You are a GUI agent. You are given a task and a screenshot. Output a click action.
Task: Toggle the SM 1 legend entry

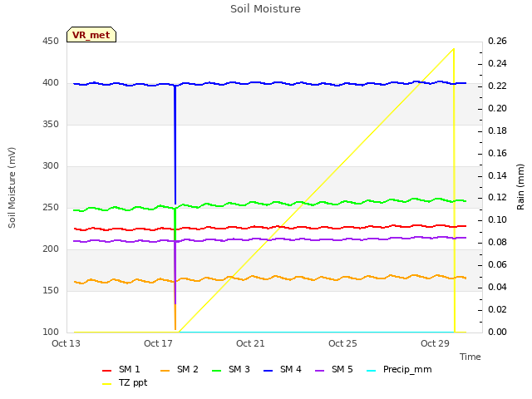tap(121, 369)
